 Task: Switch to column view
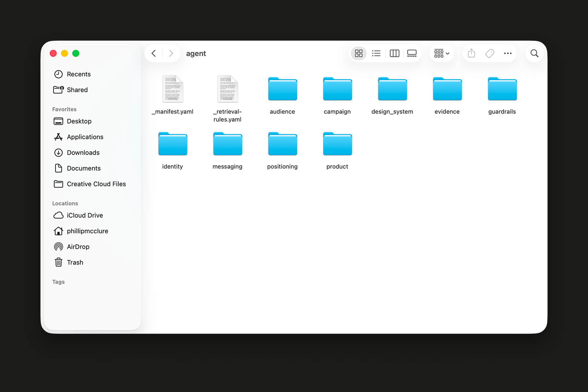(394, 54)
